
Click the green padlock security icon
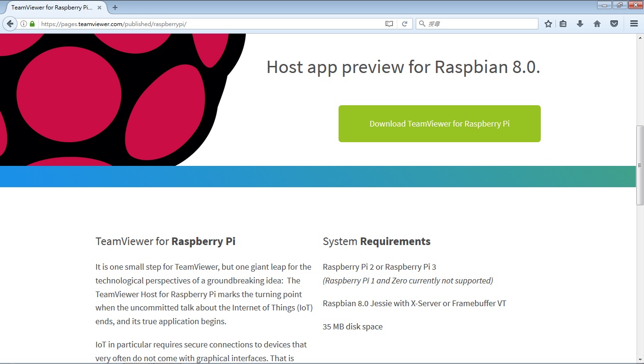(x=32, y=24)
